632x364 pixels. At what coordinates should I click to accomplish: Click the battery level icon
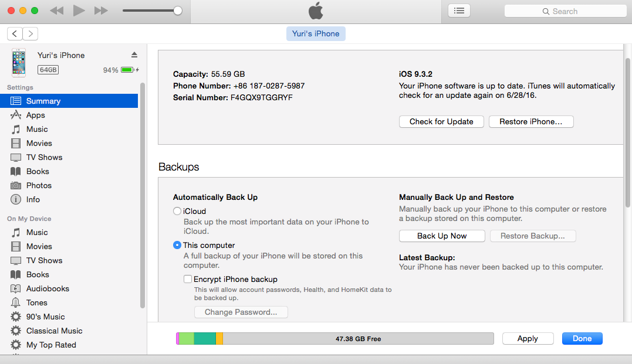(128, 70)
